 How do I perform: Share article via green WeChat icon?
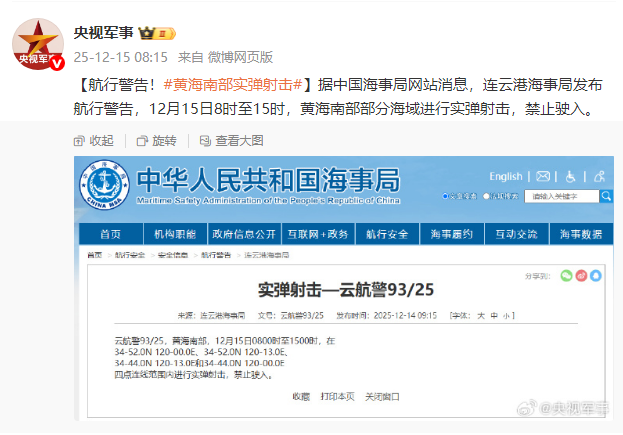(566, 275)
